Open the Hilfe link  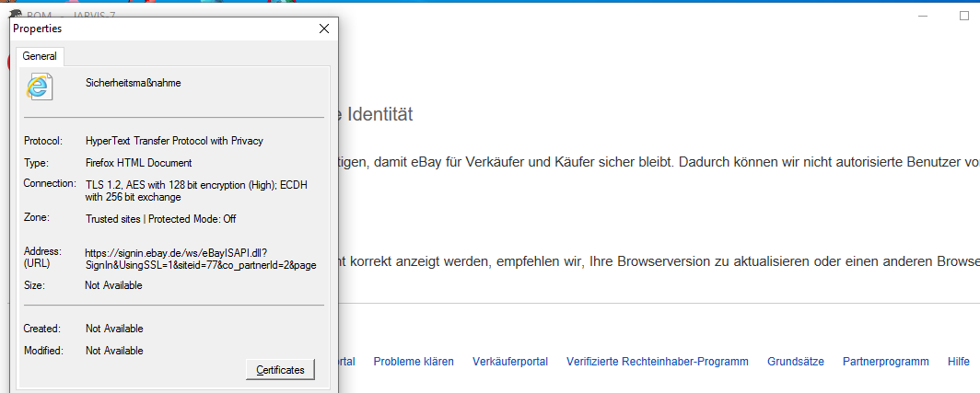tap(958, 362)
